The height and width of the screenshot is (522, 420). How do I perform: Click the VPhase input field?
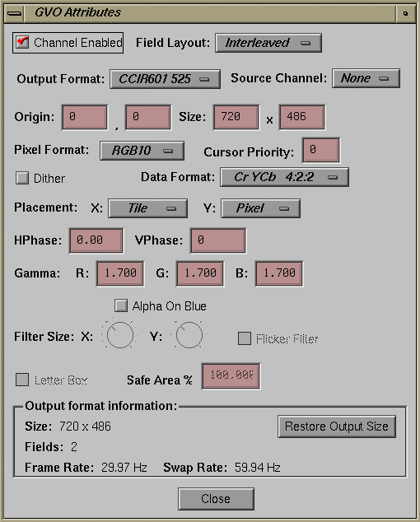218,240
